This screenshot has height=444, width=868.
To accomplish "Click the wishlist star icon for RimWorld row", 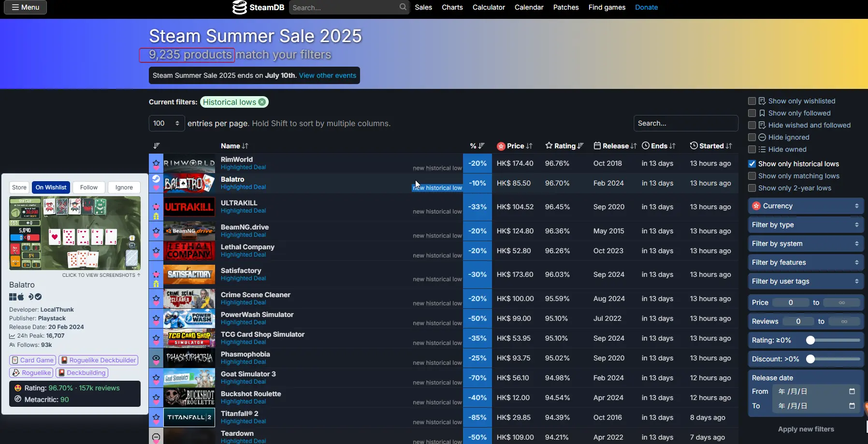I will [156, 164].
